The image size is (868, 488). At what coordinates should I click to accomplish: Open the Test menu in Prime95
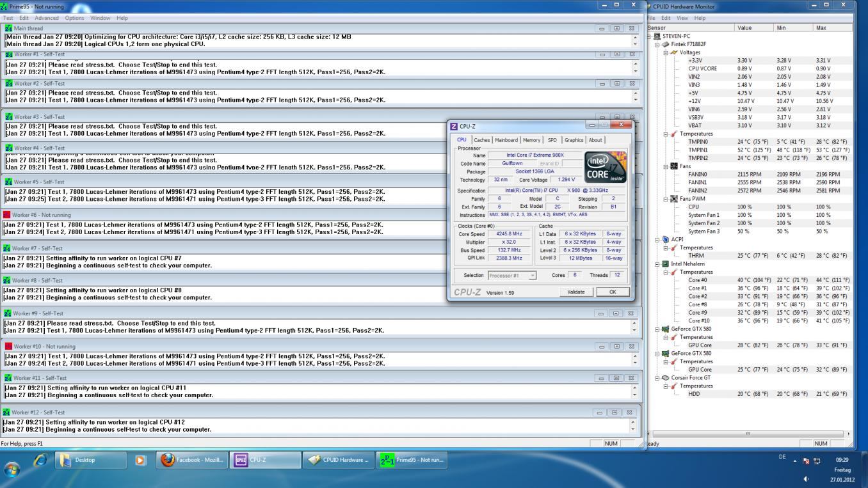8,18
